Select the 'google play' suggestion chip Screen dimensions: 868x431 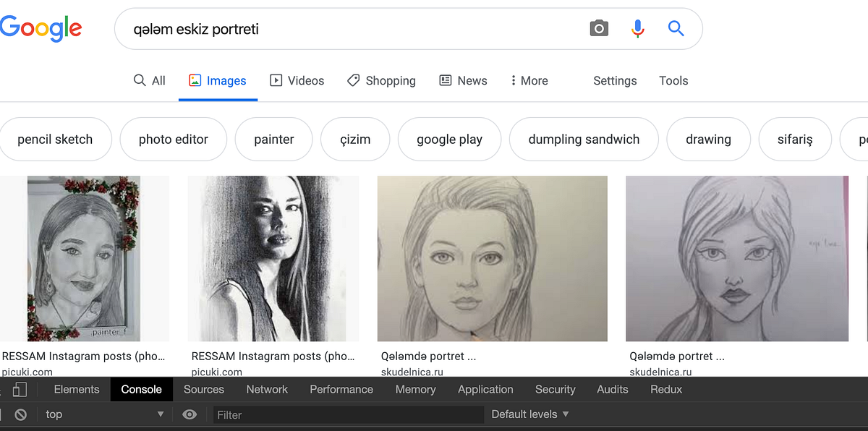point(449,140)
